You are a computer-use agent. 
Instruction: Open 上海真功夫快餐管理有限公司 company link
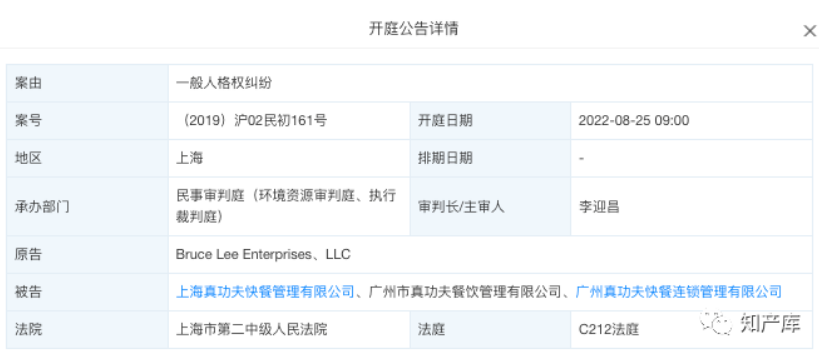point(265,292)
